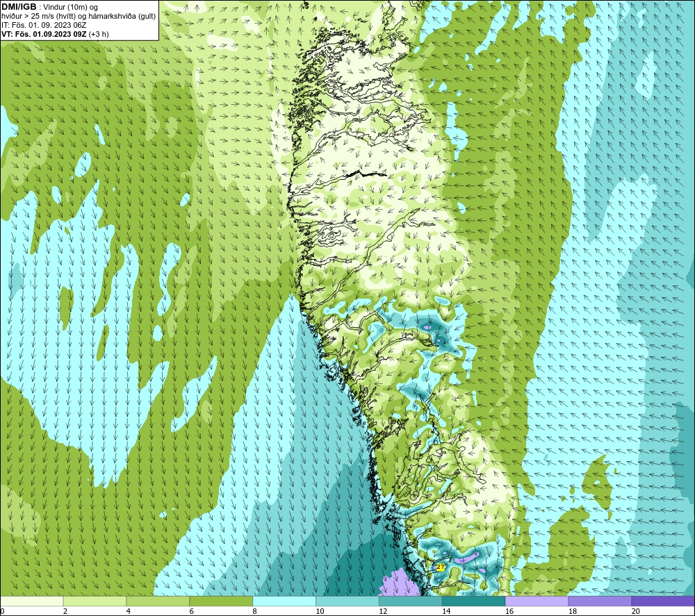The width and height of the screenshot is (695, 616).
Task: Click the 10–12 m/s turquoise swatch
Action: click(347, 601)
